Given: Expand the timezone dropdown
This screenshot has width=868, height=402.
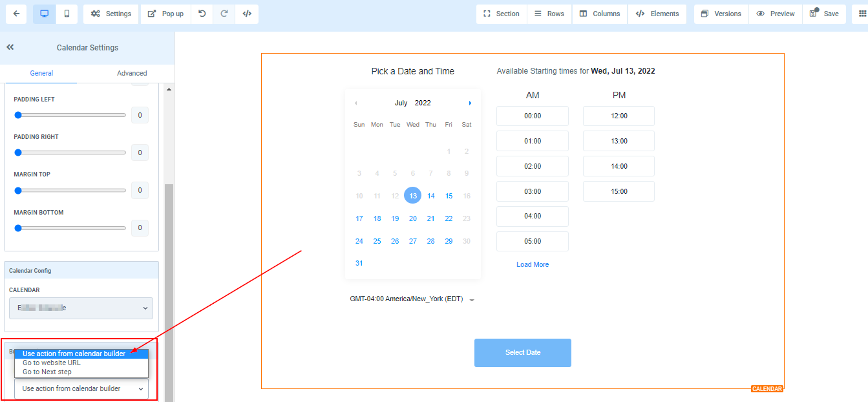Looking at the screenshot, I should click(472, 300).
